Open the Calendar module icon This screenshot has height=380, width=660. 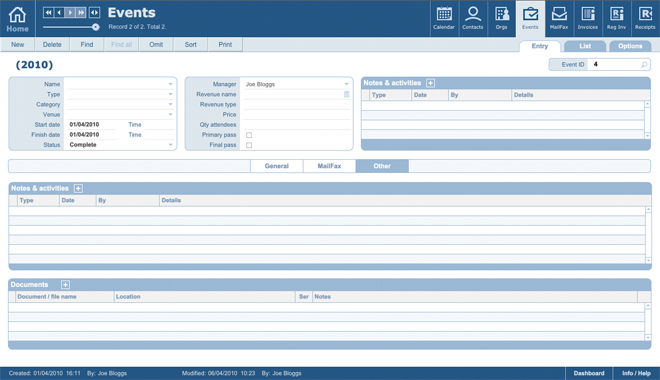coord(444,19)
